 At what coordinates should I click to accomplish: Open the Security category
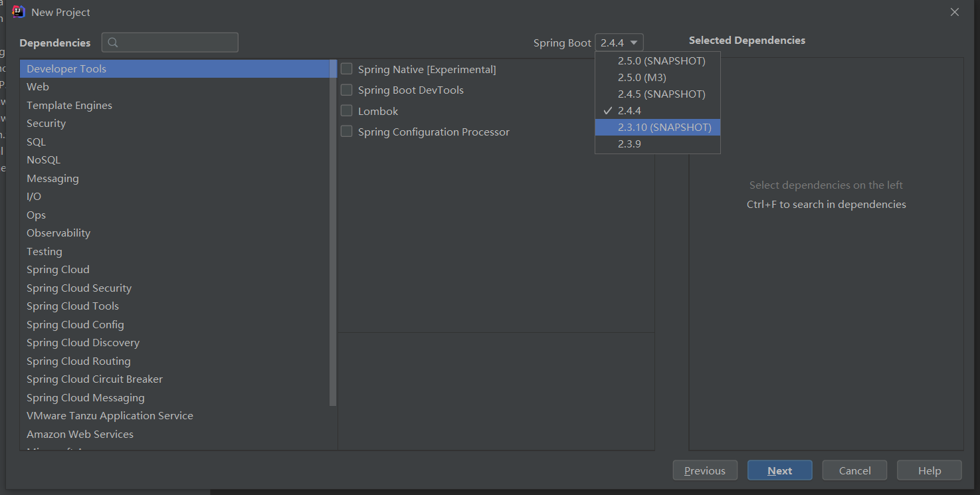(46, 123)
